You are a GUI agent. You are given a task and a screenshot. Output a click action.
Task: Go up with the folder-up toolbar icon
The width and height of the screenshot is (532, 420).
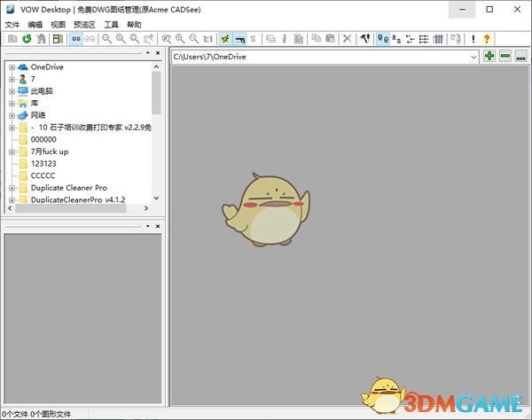(x=12, y=39)
